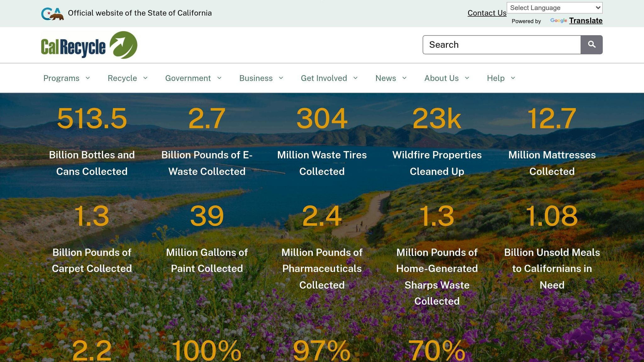Image resolution: width=644 pixels, height=362 pixels.
Task: Click the CA.gov bear logo icon
Action: (53, 14)
